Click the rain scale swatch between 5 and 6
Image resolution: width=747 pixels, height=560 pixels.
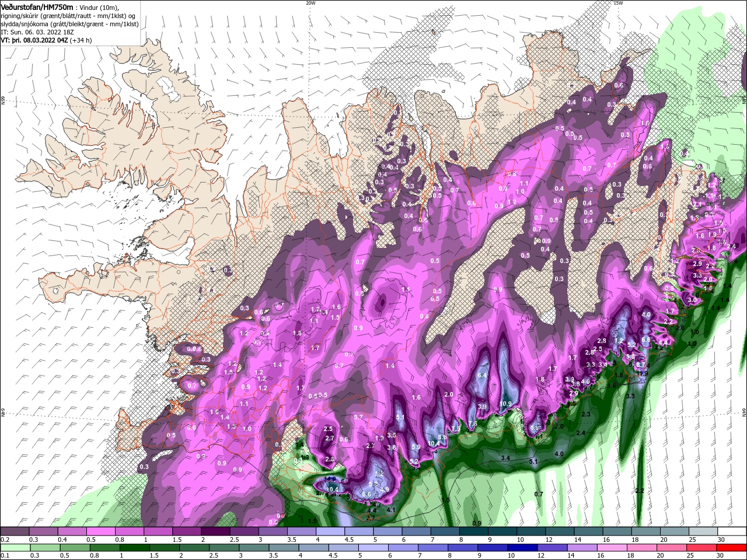click(373, 548)
